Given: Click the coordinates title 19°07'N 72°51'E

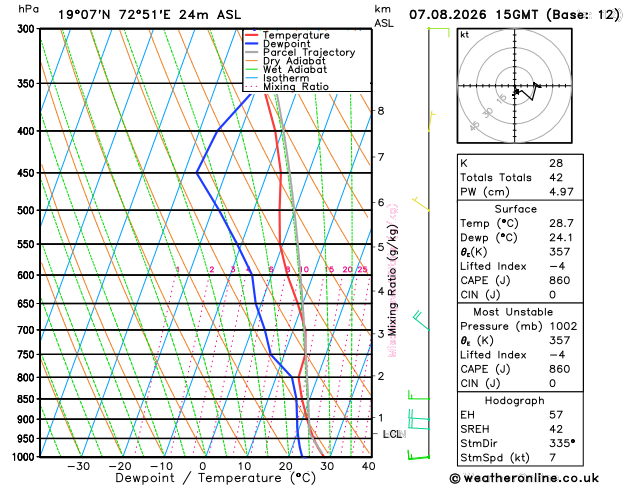Looking at the screenshot, I should [x=114, y=15].
